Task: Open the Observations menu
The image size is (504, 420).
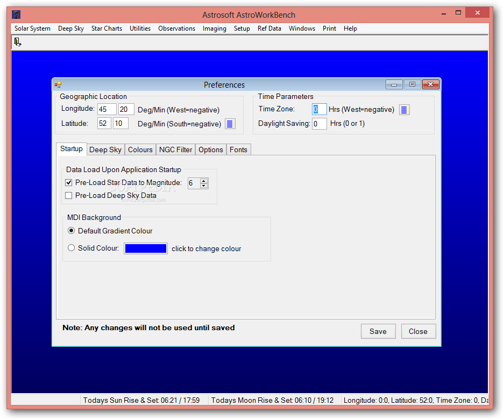Action: coord(177,29)
